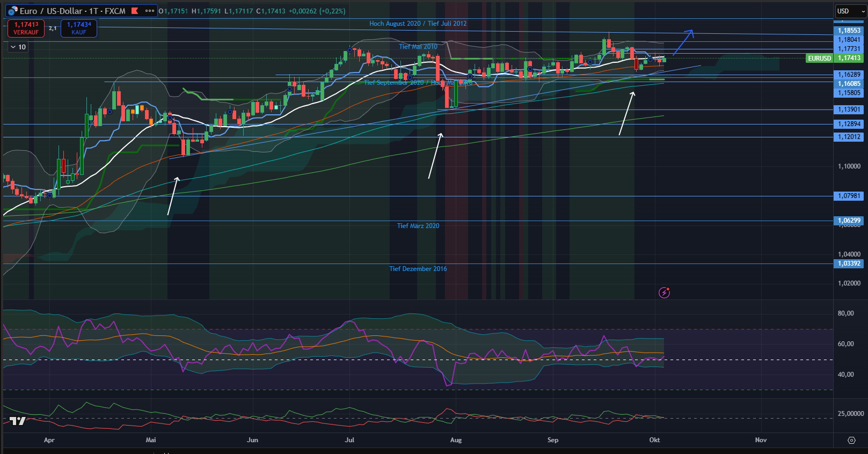The width and height of the screenshot is (868, 454).
Task: Click the TradingView logo at bottom left
Action: (18, 421)
